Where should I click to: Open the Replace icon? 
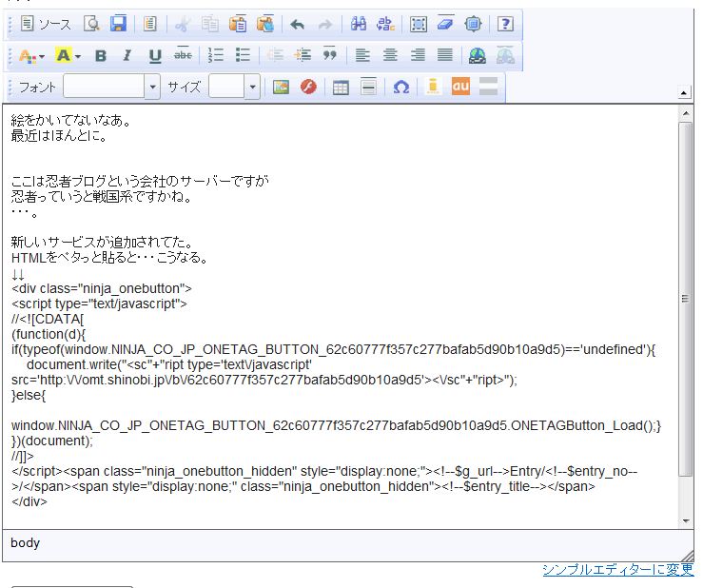tap(385, 24)
